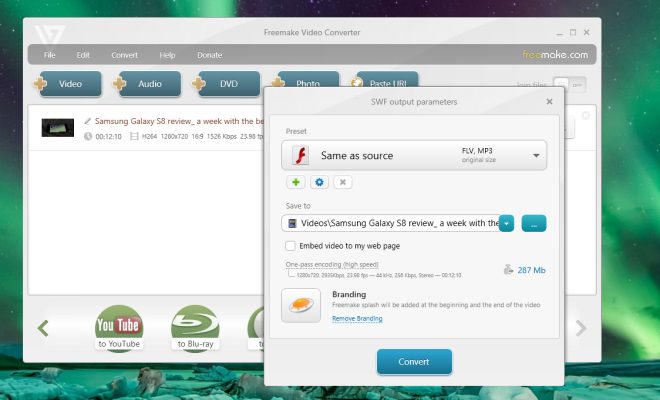660x400 pixels.
Task: Add a video file with Video button
Action: (68, 84)
